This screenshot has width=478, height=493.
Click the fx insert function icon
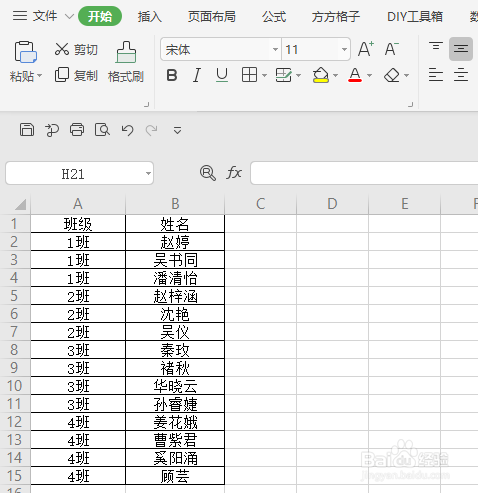pos(234,173)
